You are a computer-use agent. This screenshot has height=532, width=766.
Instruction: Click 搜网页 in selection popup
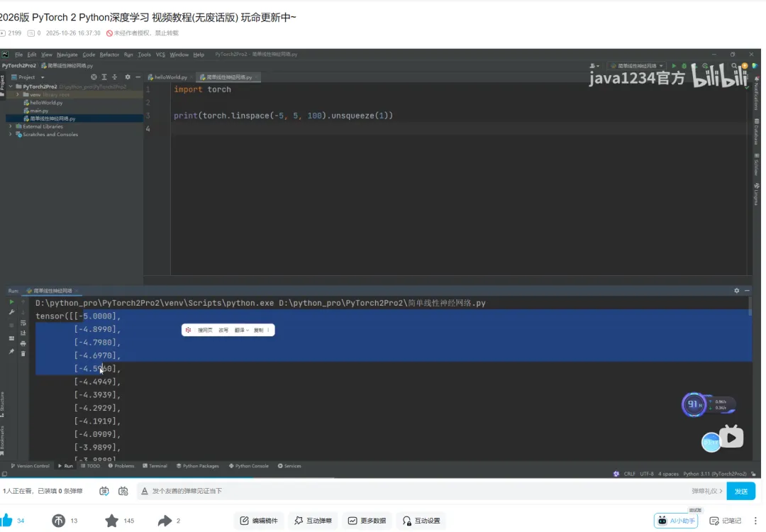pyautogui.click(x=205, y=331)
